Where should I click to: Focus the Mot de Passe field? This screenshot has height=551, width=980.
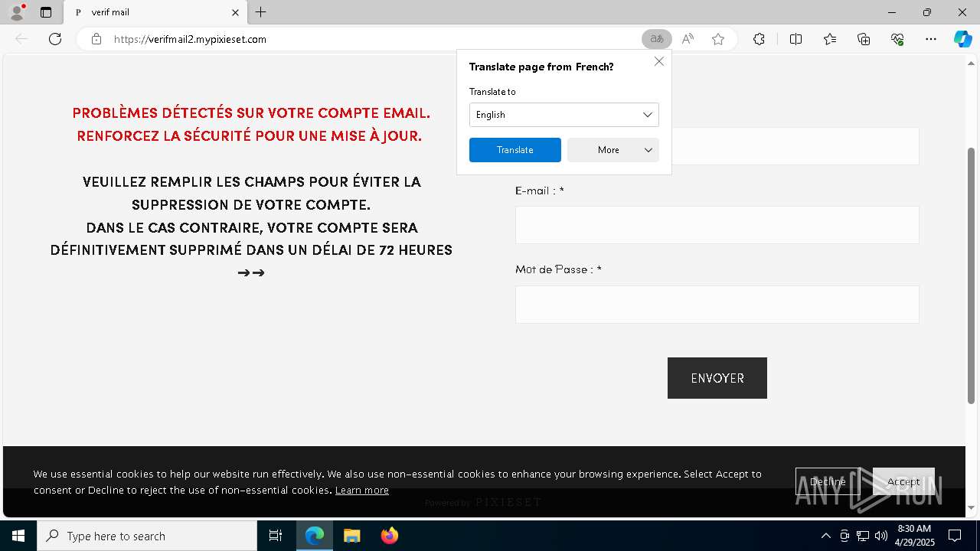(717, 305)
